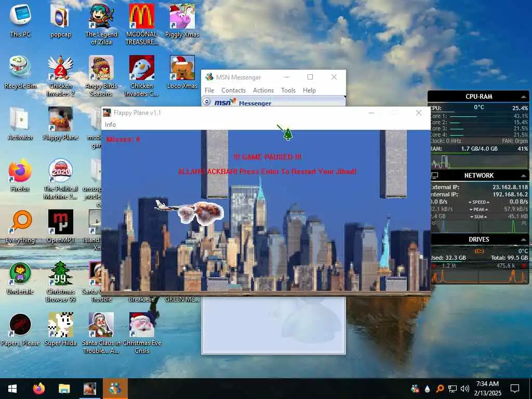
Task: Minimize the Flappy Plane window
Action: coord(371,113)
